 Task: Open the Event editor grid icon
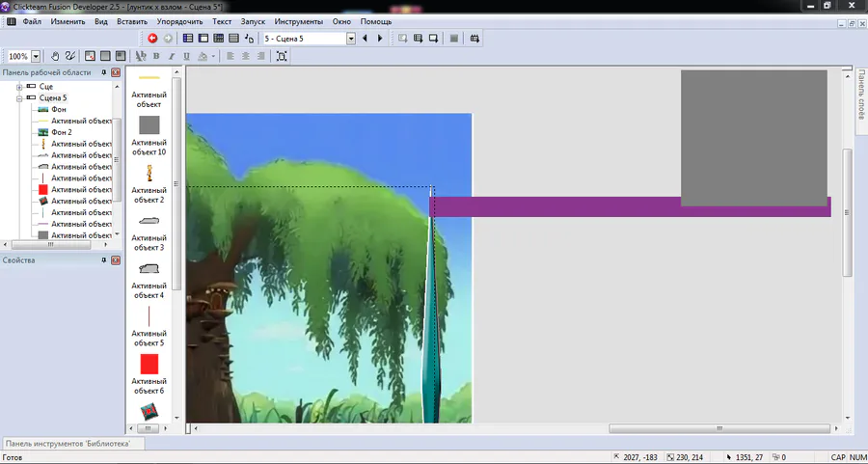coord(219,39)
